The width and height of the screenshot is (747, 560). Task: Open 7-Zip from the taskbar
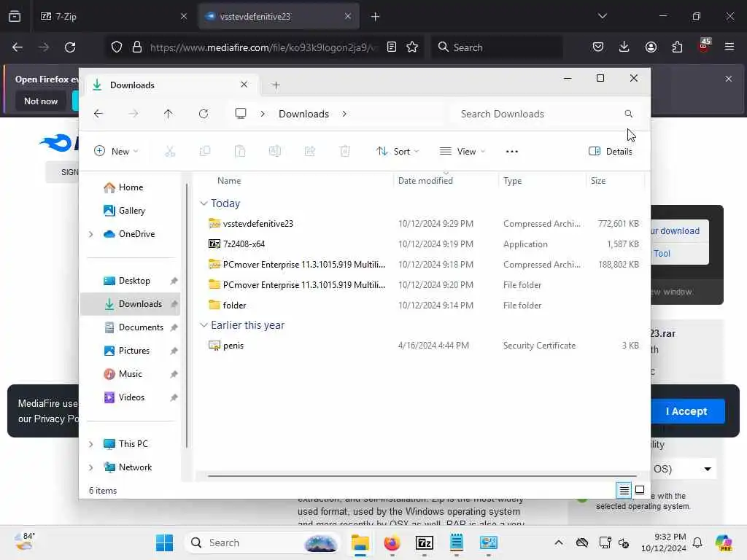click(424, 542)
